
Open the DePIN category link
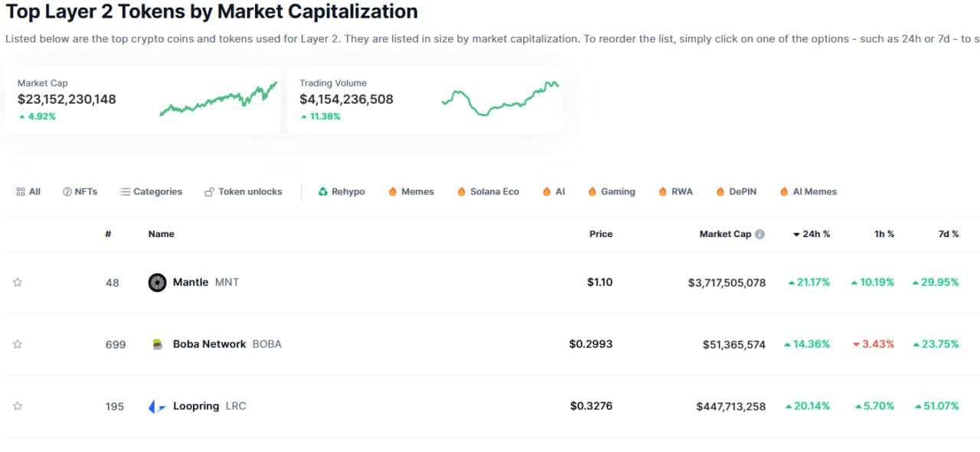(737, 192)
